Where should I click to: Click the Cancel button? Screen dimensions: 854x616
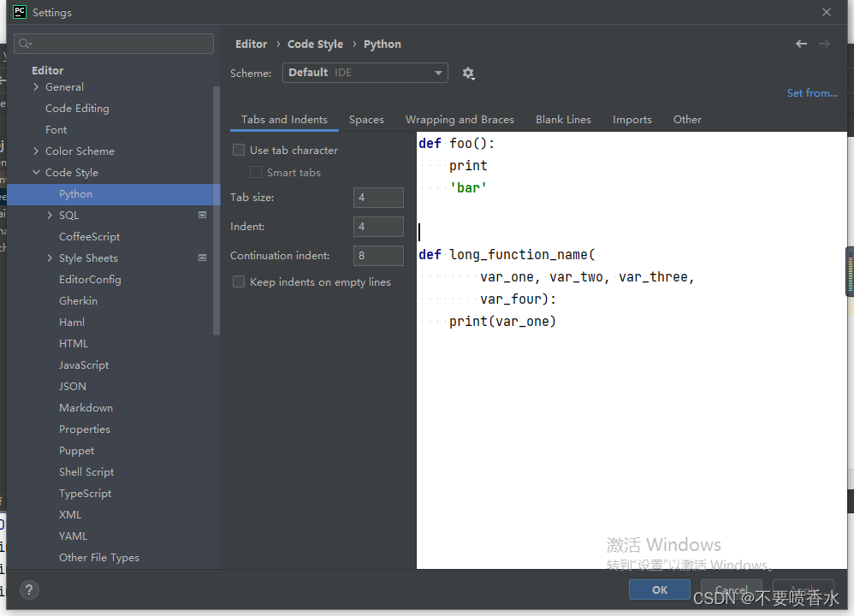(731, 589)
